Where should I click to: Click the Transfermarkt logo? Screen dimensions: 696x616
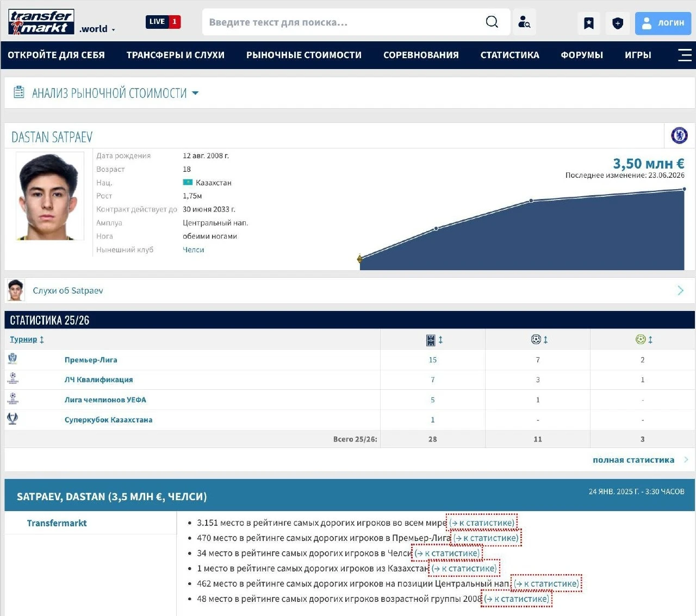[41, 22]
